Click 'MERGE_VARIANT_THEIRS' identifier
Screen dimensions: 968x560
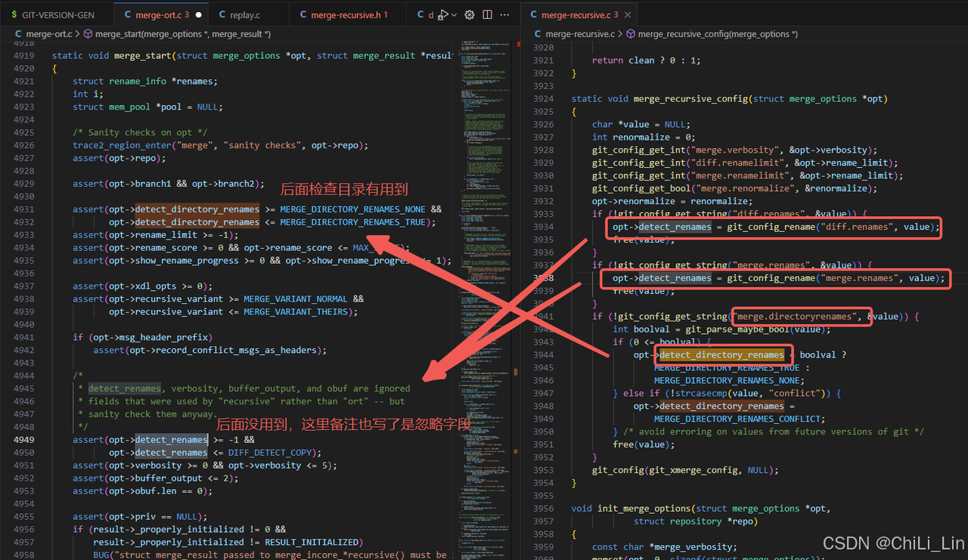point(295,311)
